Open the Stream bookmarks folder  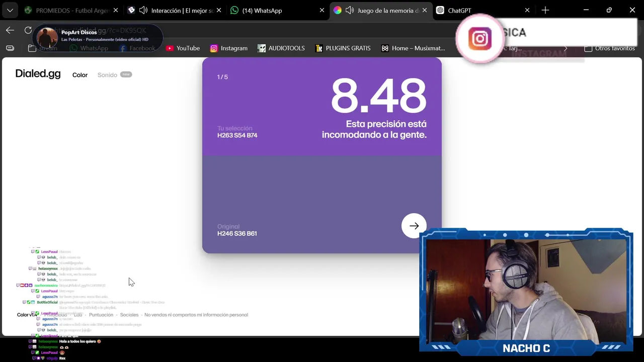pyautogui.click(x=43, y=48)
